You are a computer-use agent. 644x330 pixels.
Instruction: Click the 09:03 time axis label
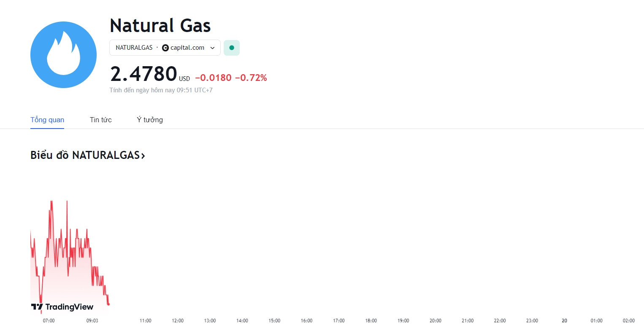click(92, 321)
